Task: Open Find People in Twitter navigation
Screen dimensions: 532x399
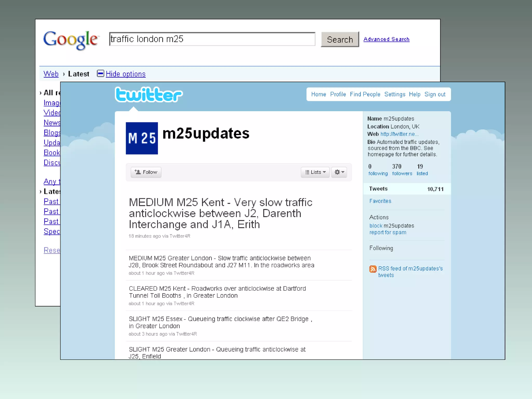Action: click(365, 94)
